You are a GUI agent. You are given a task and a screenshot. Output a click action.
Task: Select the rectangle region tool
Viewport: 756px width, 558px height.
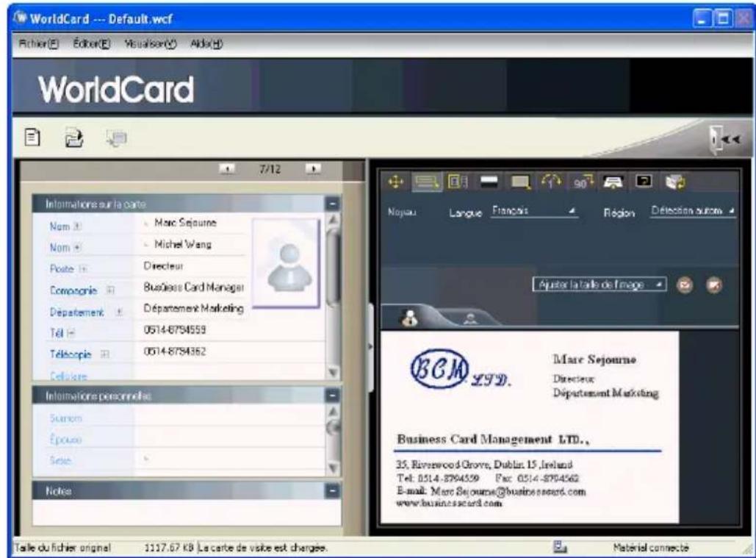[520, 182]
